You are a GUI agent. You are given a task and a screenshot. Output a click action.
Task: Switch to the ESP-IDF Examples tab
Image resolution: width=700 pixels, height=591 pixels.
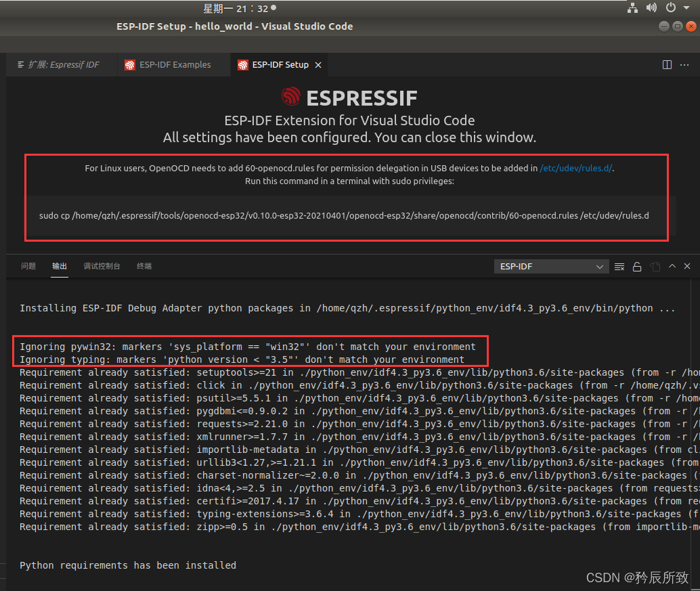(x=174, y=65)
